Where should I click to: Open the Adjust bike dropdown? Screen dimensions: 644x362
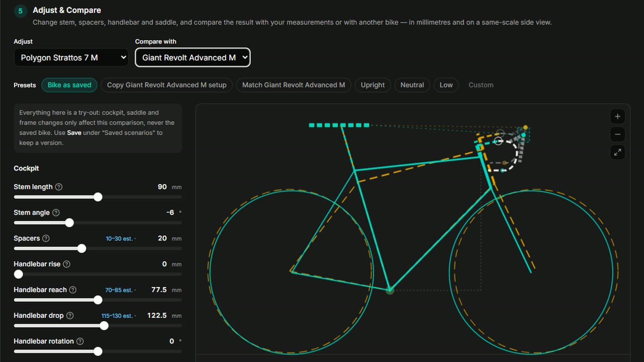tap(71, 58)
